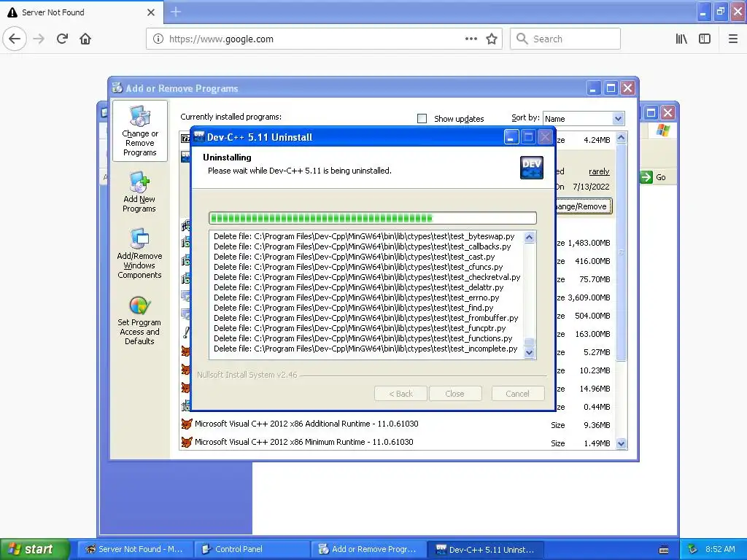Viewport: 747px width, 560px height.
Task: Select the test_frombuffer.py delete log line
Action: click(x=366, y=318)
